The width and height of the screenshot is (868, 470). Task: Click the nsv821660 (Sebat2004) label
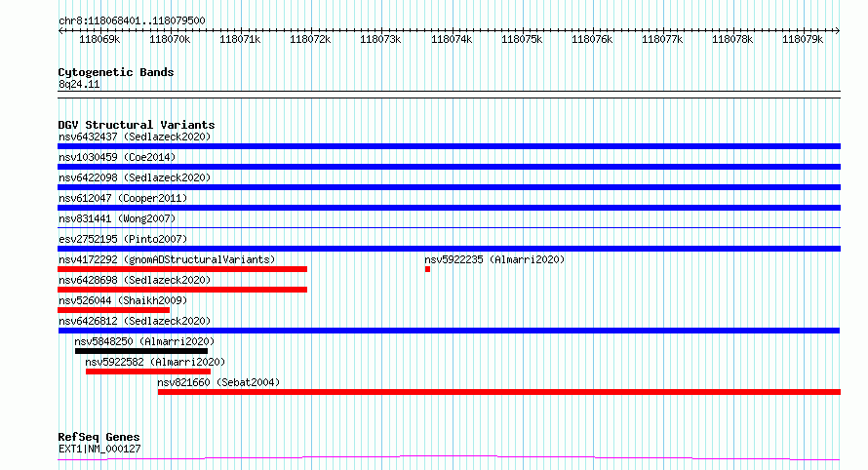pyautogui.click(x=218, y=382)
